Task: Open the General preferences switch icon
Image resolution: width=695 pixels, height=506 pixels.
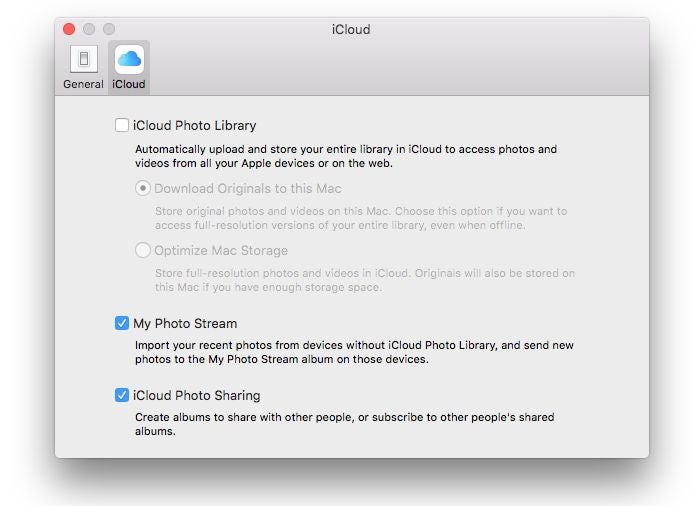Action: pos(84,58)
